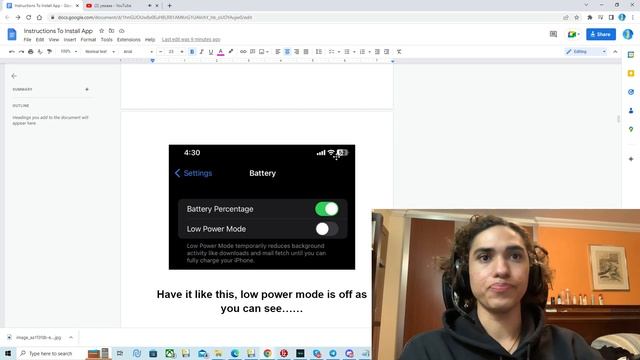Image resolution: width=640 pixels, height=360 pixels.
Task: Click the Add comment toolbar icon
Action: pyautogui.click(x=253, y=52)
